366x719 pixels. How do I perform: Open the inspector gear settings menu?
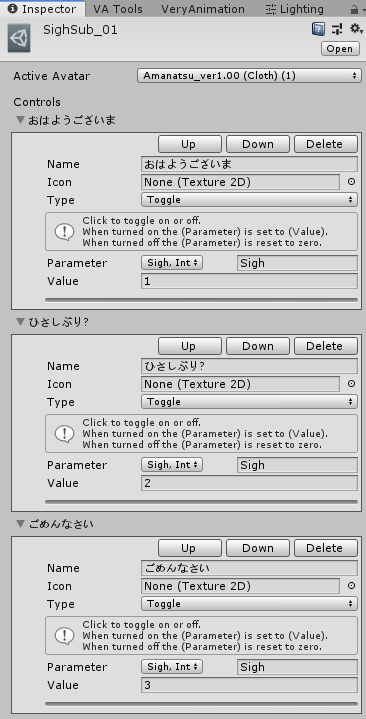(x=356, y=29)
